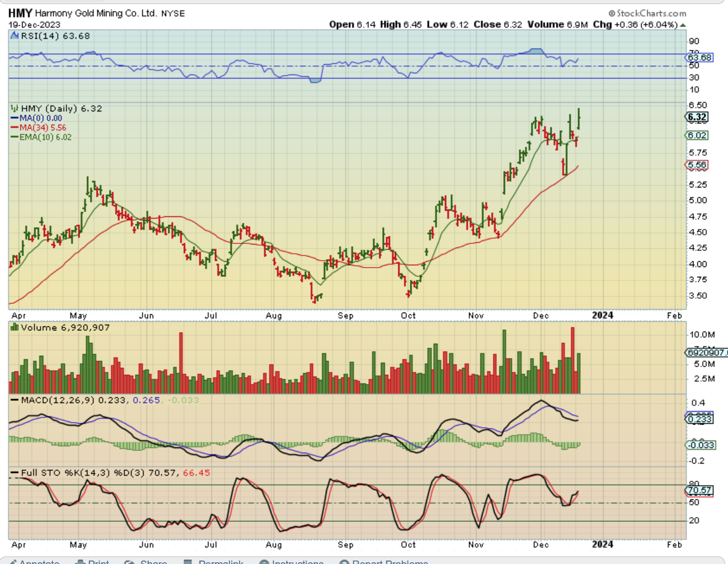
Task: Click the MA(34) 5.56 legend entry
Action: 39,128
